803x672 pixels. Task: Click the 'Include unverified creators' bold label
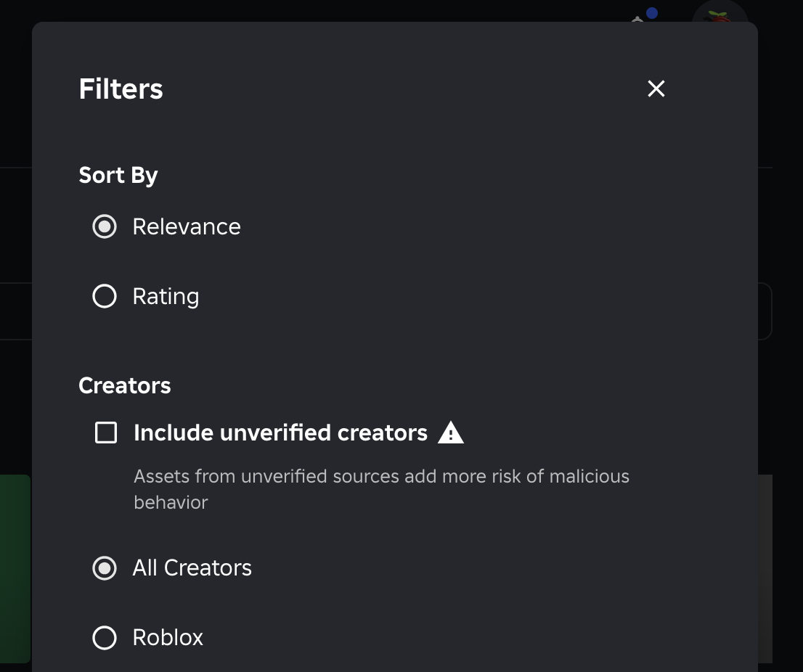[280, 433]
